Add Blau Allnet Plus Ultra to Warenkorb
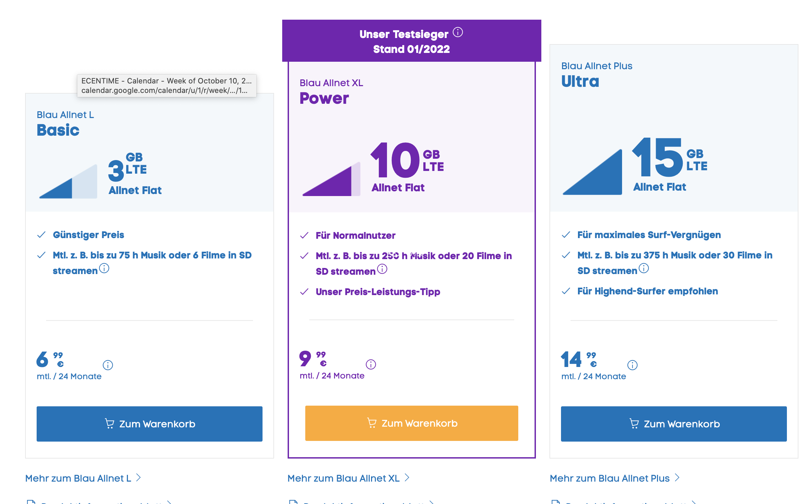Viewport: 812px width, 504px height. 674,424
